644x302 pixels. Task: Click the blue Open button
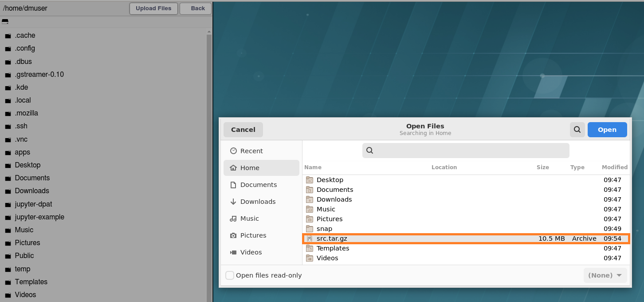click(x=607, y=130)
